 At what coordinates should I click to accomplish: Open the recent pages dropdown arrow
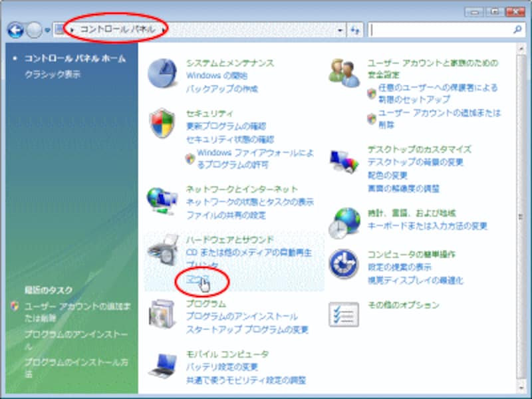pos(47,31)
